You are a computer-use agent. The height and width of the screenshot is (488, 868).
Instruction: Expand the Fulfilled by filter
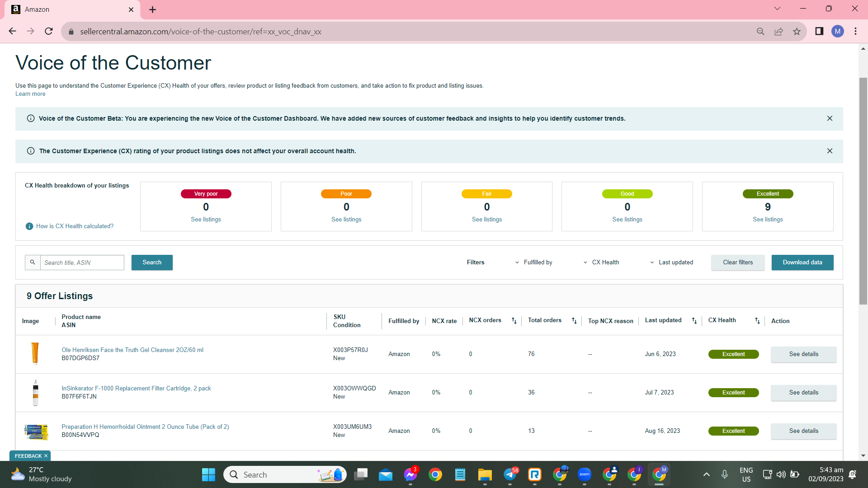coord(534,263)
